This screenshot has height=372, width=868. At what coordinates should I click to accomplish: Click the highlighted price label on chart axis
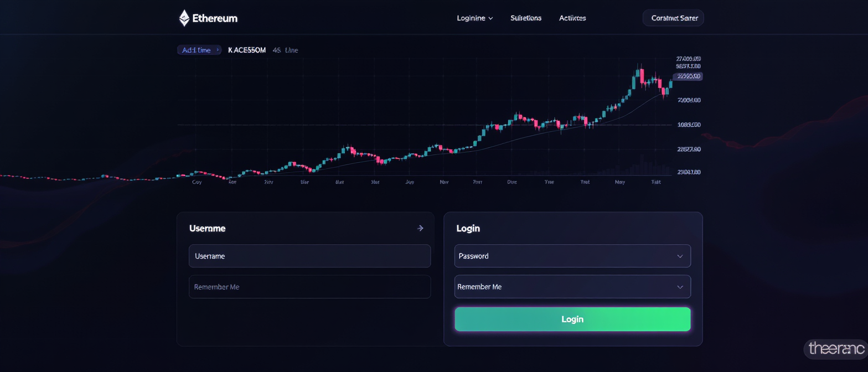point(688,76)
